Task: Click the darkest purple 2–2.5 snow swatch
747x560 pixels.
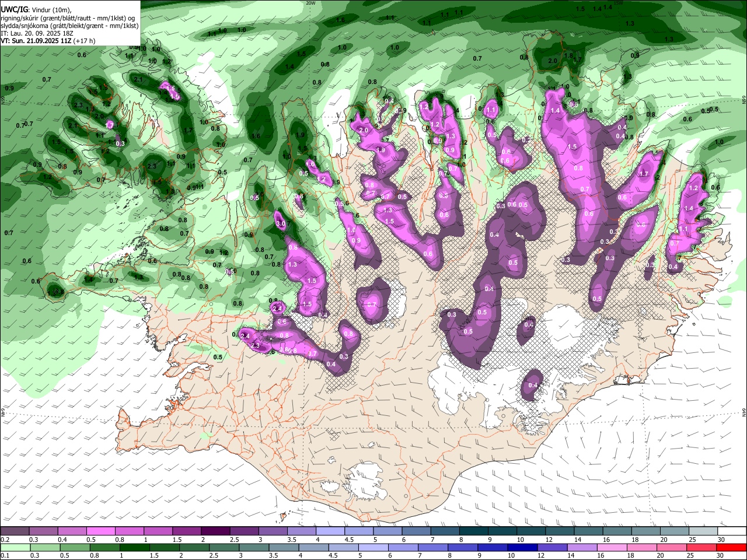Action: tap(215, 531)
